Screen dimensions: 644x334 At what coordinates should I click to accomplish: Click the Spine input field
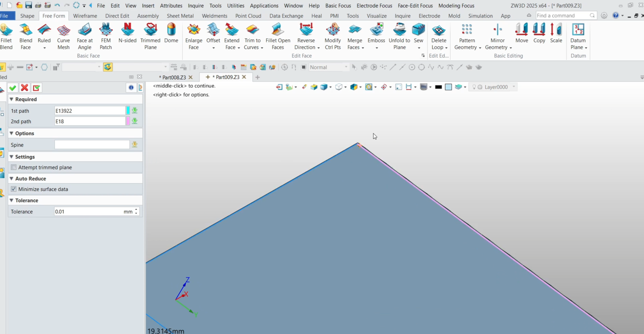(x=92, y=145)
